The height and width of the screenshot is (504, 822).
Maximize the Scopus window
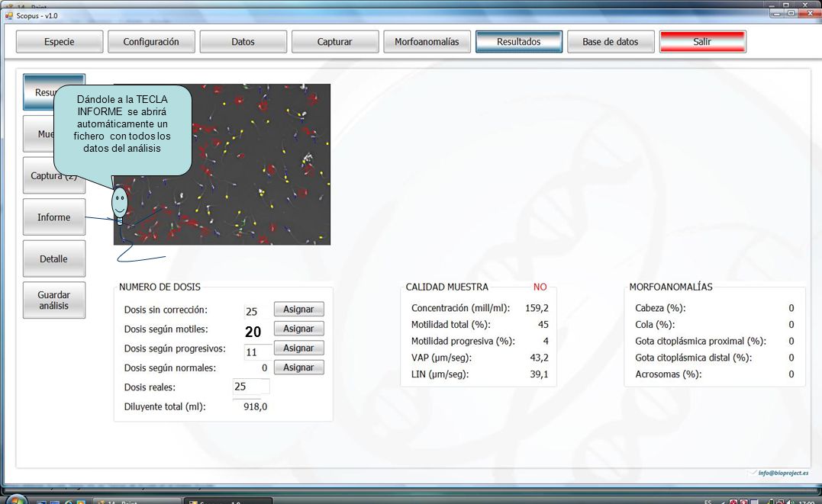[791, 13]
